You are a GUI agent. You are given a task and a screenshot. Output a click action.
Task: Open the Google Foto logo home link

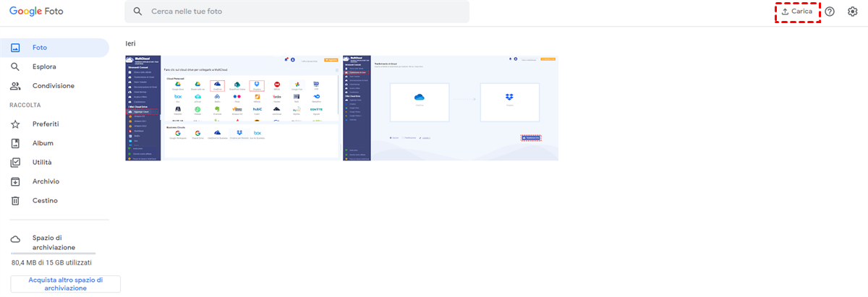[37, 12]
